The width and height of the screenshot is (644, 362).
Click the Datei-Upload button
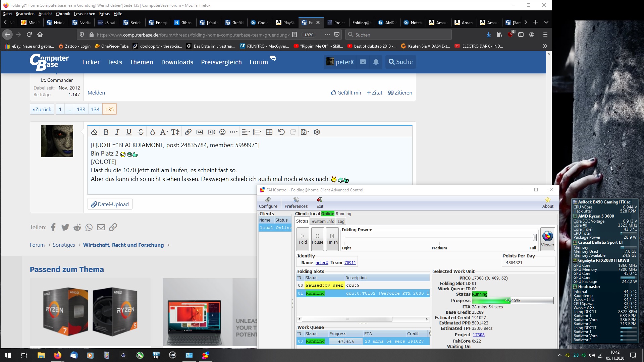point(110,204)
